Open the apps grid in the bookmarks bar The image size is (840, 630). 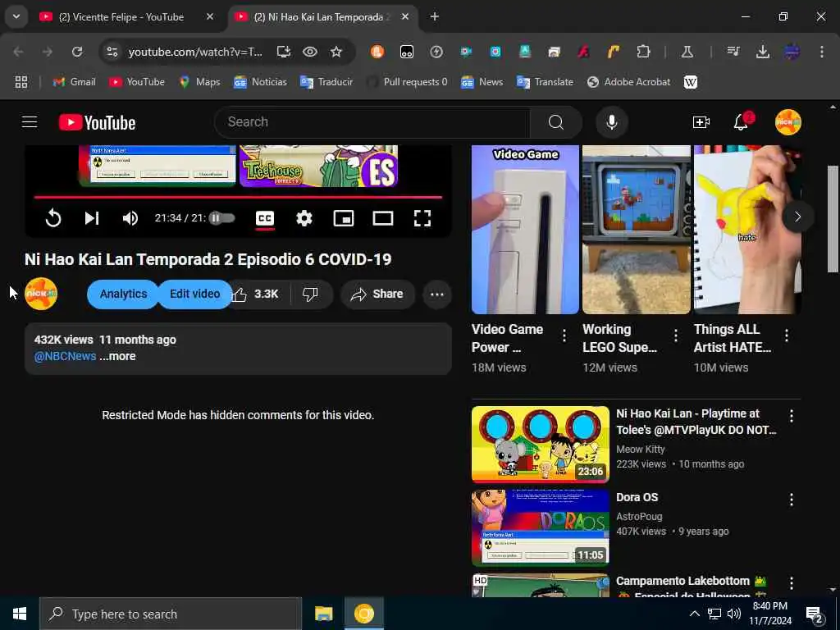click(x=21, y=82)
